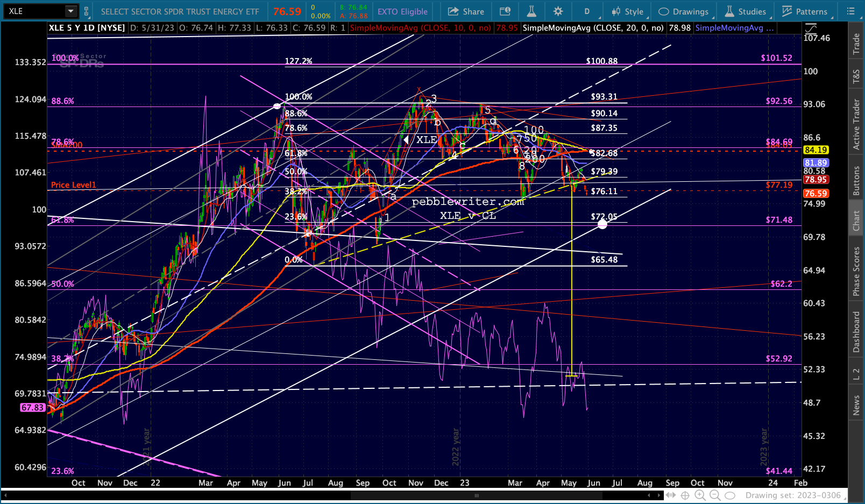Click the red 78.95 price bubble
The height and width of the screenshot is (504, 865).
pyautogui.click(x=816, y=180)
